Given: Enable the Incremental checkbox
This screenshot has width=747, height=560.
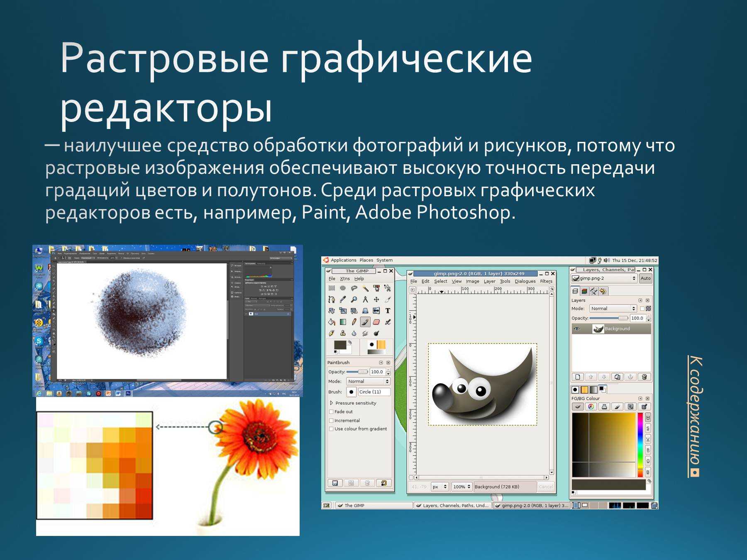Looking at the screenshot, I should (x=331, y=421).
